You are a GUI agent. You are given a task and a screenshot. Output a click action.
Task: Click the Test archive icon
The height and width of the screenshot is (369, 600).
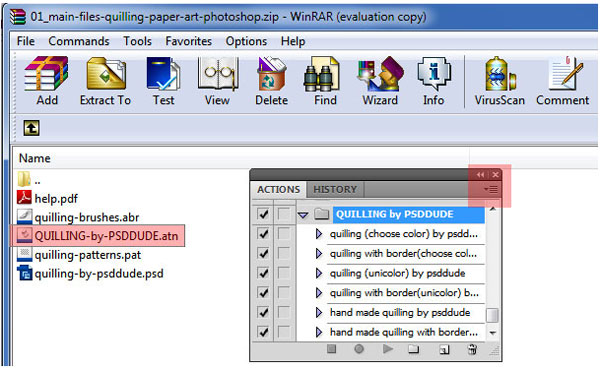pos(163,74)
